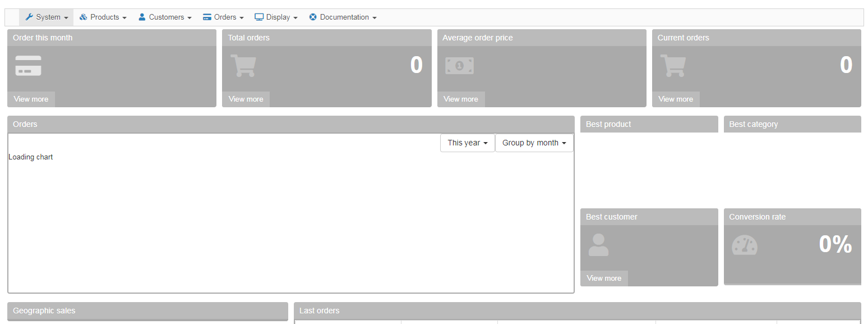Viewport: 868px width, 324px height.
Task: Click the Order this month heading
Action: 43,38
